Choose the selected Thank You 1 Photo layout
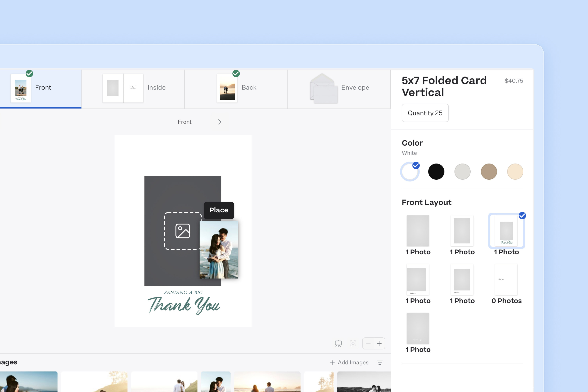This screenshot has width=588, height=392. tap(506, 231)
